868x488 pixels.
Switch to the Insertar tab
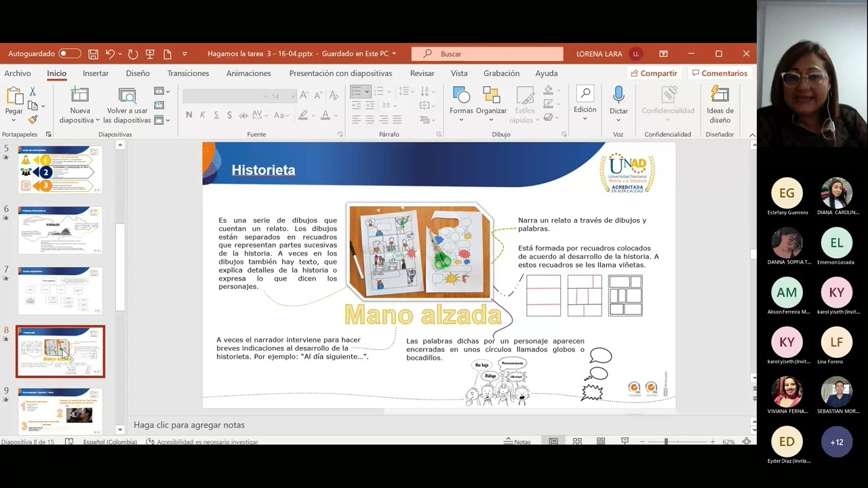[x=96, y=73]
